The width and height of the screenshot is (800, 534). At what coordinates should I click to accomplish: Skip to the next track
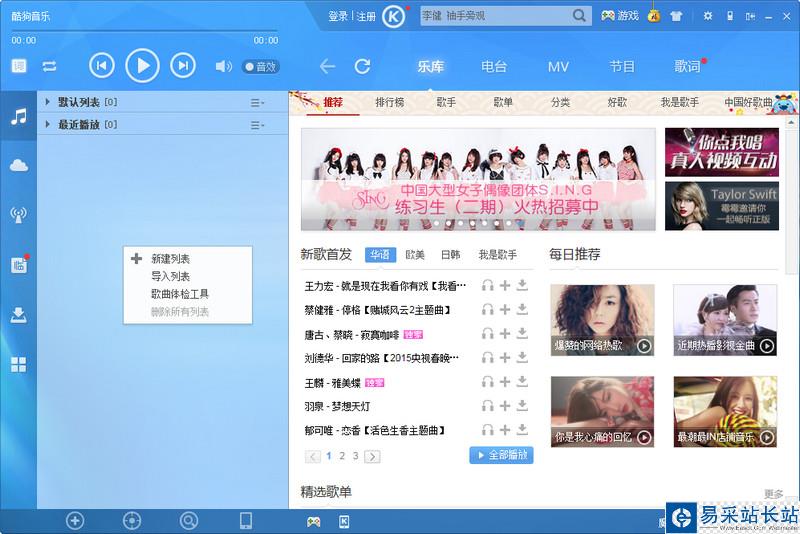183,66
